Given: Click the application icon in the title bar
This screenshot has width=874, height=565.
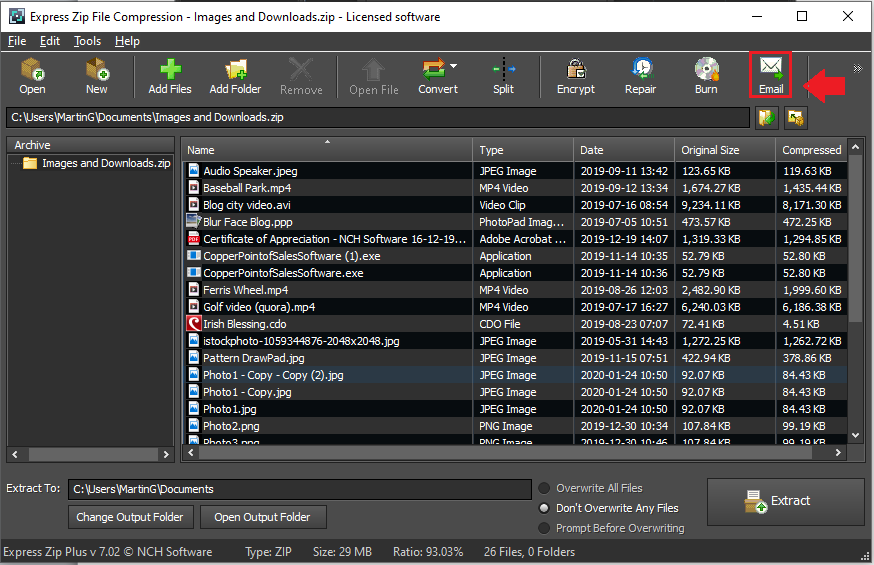Looking at the screenshot, I should pos(17,16).
